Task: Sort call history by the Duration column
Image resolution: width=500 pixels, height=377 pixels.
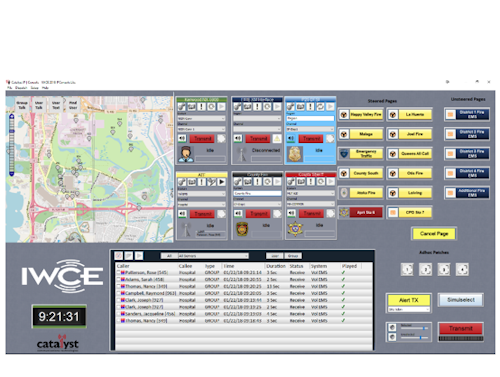Action: pyautogui.click(x=276, y=266)
